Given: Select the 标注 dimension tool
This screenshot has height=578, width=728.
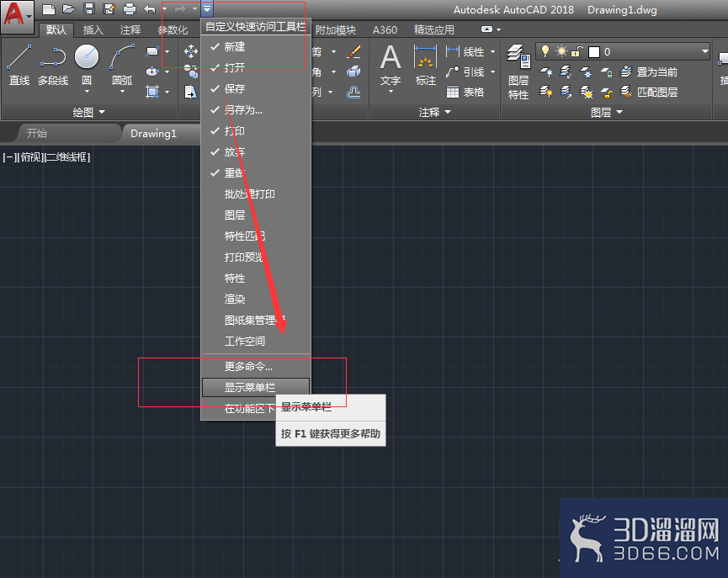Looking at the screenshot, I should [425, 66].
